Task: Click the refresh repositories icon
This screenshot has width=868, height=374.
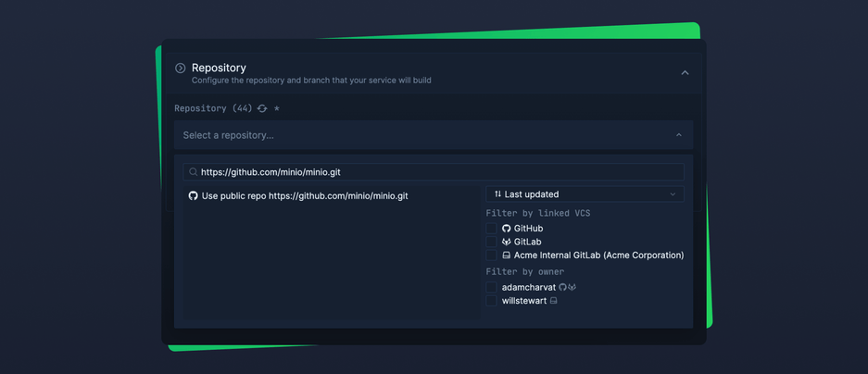Action: coord(262,108)
